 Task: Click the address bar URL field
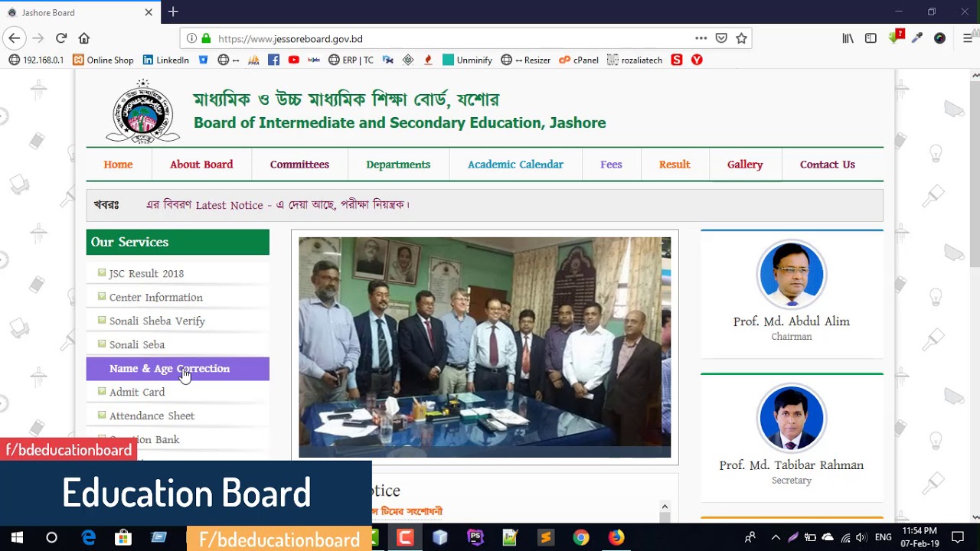coord(452,38)
